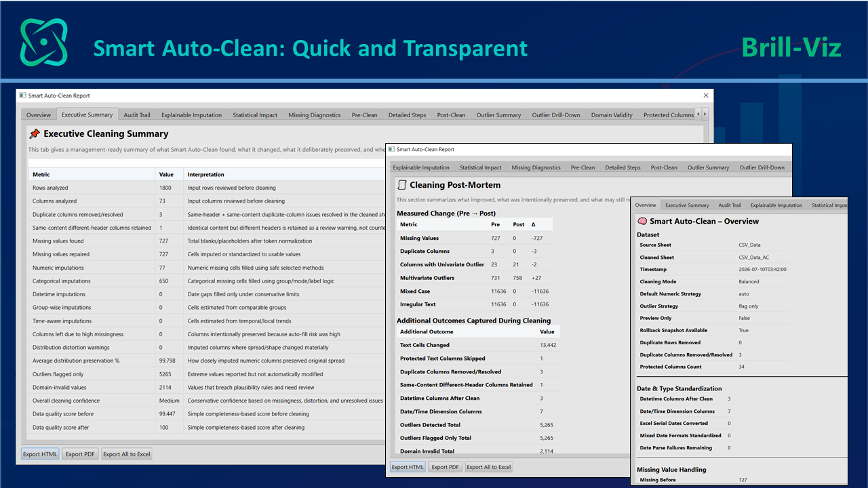Click Export HTML in the back window
This screenshot has width=868, height=488.
(40, 454)
